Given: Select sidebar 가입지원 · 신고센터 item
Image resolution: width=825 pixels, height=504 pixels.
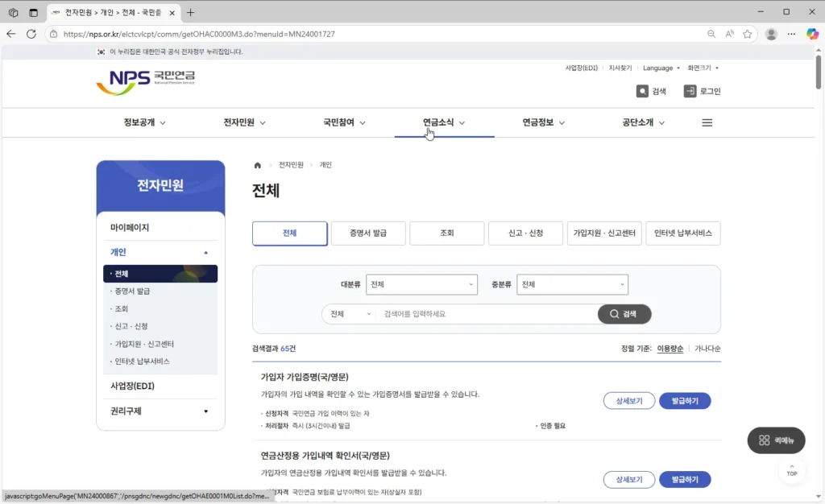Looking at the screenshot, I should (x=143, y=345).
